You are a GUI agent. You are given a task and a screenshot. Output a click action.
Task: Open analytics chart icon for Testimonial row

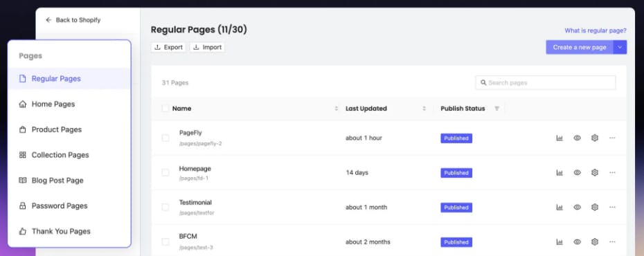pyautogui.click(x=560, y=207)
